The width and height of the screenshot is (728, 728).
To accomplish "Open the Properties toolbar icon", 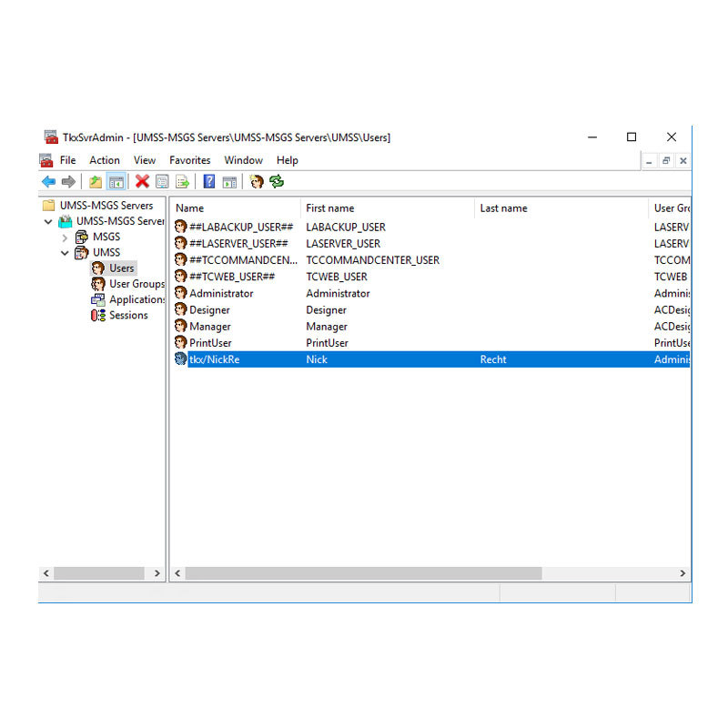I will (162, 181).
